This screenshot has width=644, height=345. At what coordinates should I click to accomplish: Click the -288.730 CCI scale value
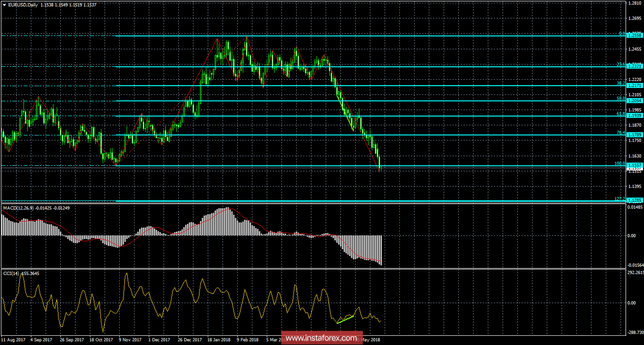pos(635,332)
